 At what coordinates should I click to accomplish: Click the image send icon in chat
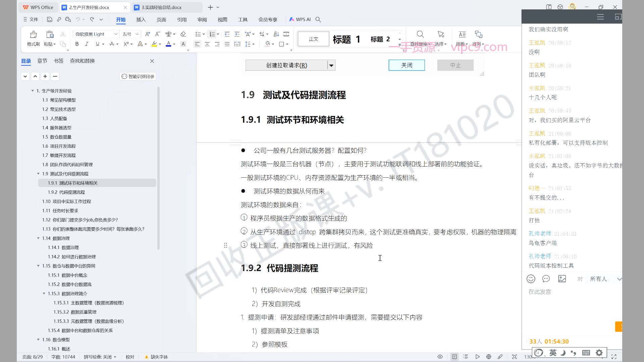tap(562, 279)
